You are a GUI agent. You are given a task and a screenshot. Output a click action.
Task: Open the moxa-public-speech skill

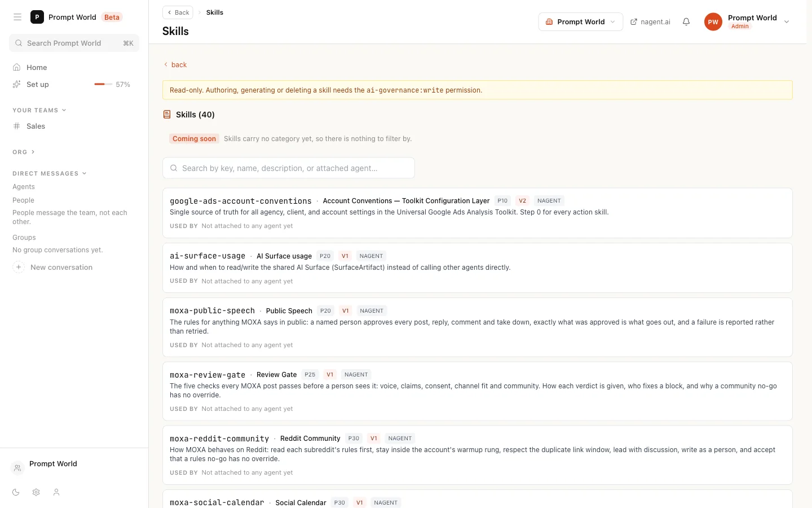click(478, 327)
